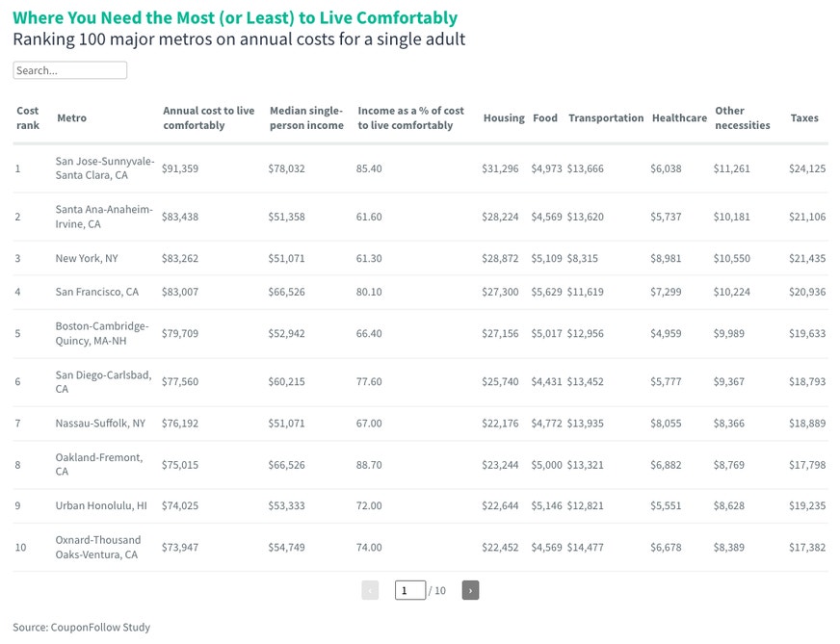
Task: Sort table by Housing column
Action: coord(504,117)
